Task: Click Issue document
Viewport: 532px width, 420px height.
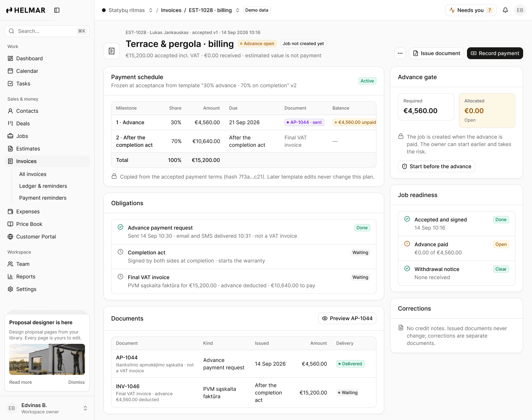Action: [436, 53]
